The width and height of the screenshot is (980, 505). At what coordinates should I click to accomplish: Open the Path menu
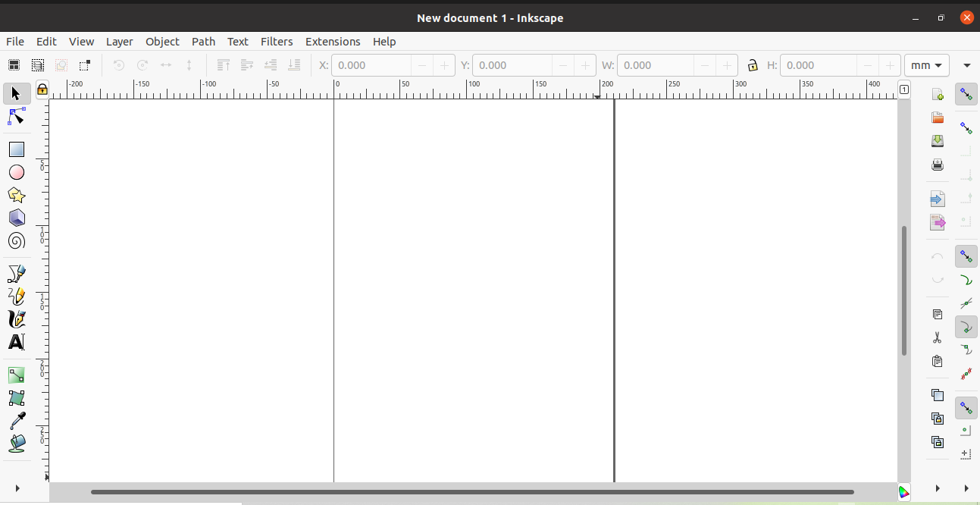point(203,42)
